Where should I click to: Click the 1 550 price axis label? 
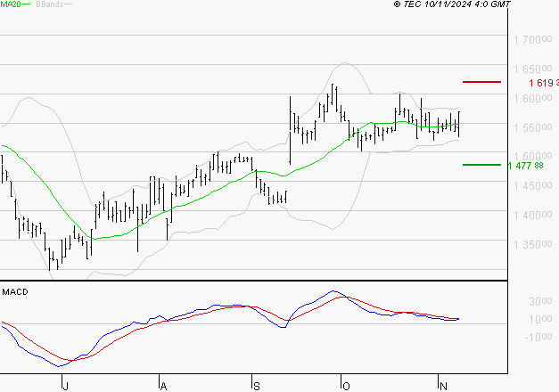click(x=532, y=127)
